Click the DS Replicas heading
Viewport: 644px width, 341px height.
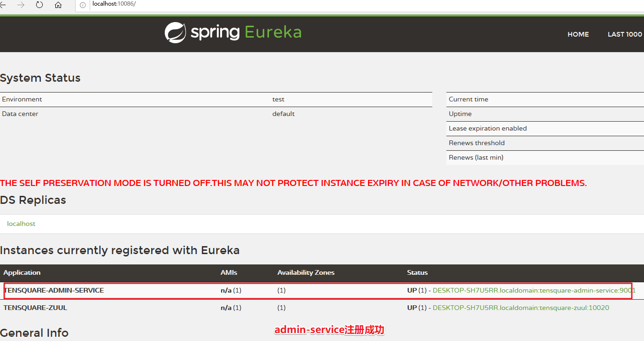[33, 200]
